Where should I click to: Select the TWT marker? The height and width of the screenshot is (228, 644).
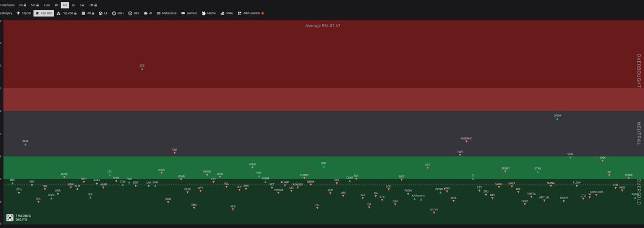[x=460, y=155]
